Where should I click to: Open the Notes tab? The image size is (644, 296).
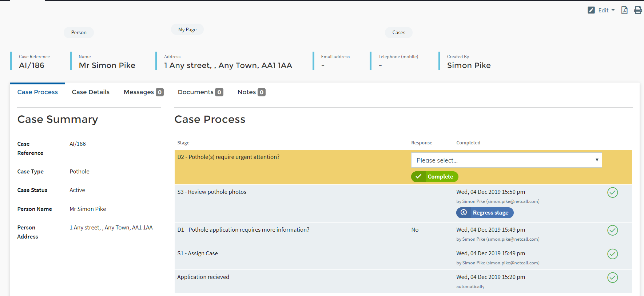pos(247,92)
